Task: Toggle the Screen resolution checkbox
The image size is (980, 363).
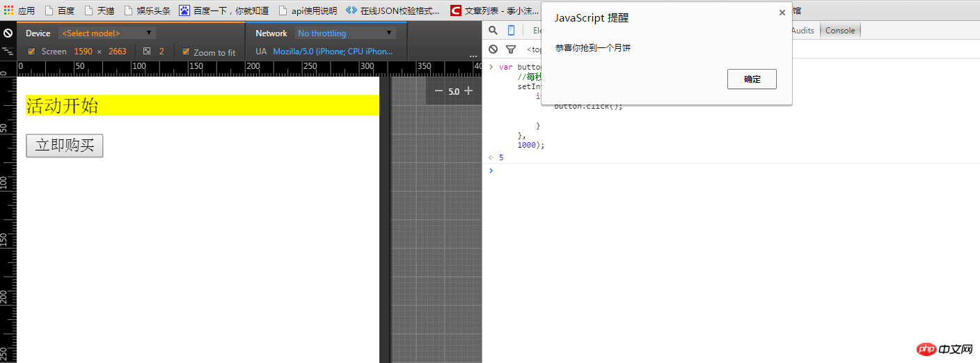Action: (x=31, y=52)
